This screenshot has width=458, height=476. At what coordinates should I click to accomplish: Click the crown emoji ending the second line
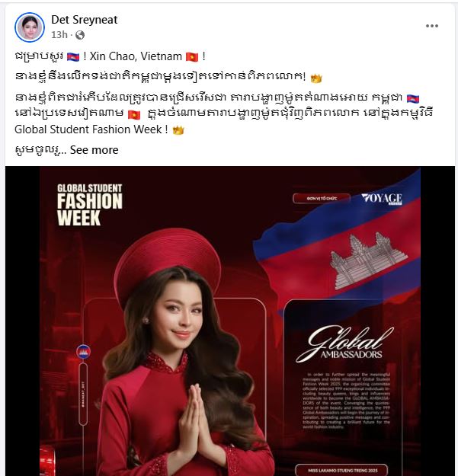pos(315,78)
